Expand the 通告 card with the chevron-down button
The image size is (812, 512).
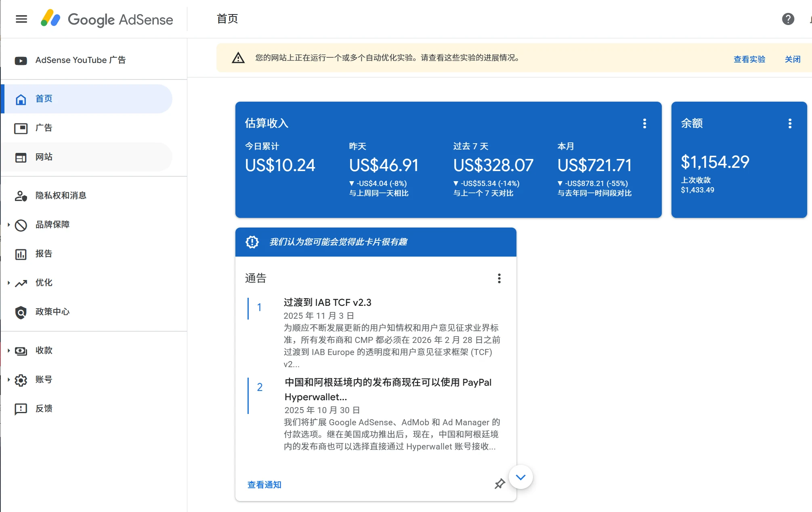[521, 477]
